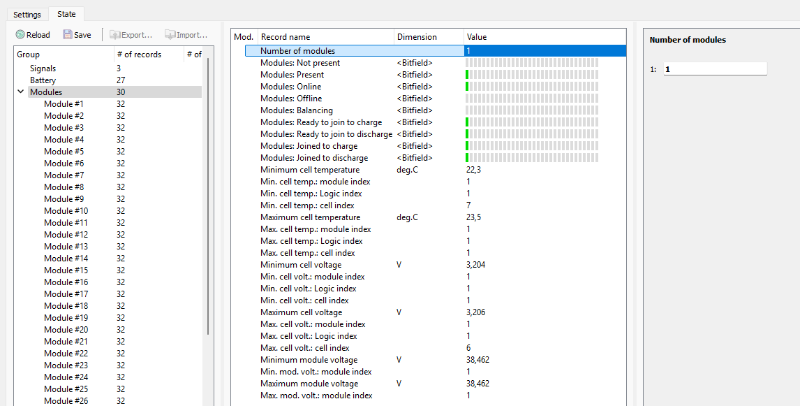Click the group tree vertical scrollbar
Image resolution: width=800 pixels, height=406 pixels.
tap(208, 194)
